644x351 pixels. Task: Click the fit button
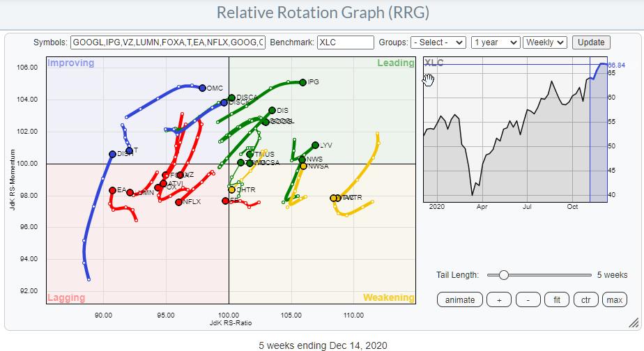point(555,300)
